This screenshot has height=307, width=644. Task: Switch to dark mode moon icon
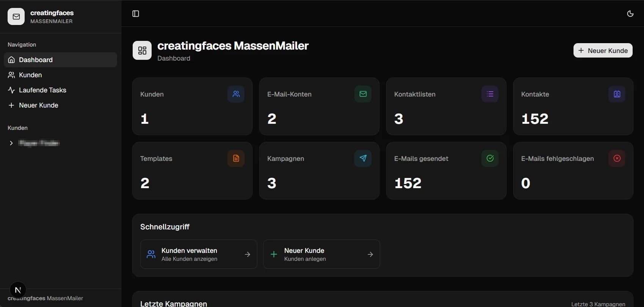[x=630, y=14]
